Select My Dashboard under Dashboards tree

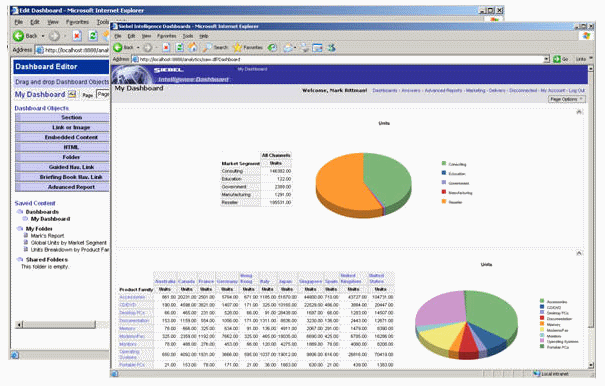point(50,219)
